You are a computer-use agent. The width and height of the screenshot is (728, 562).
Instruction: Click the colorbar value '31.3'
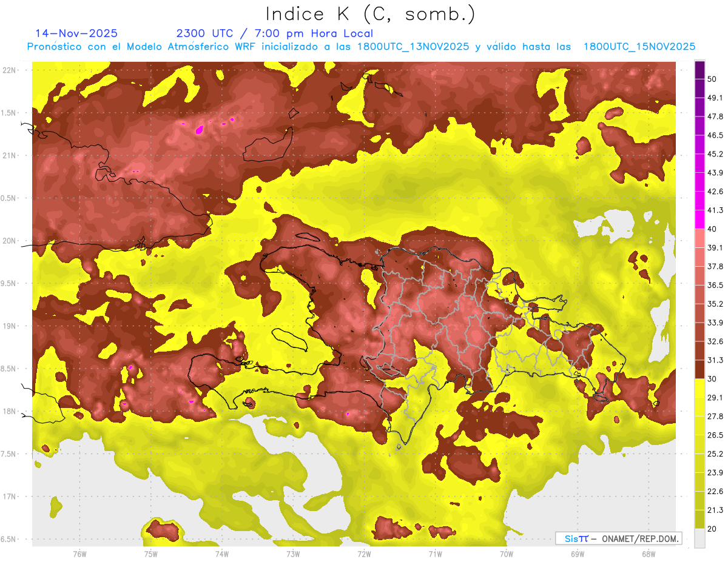pyautogui.click(x=715, y=361)
